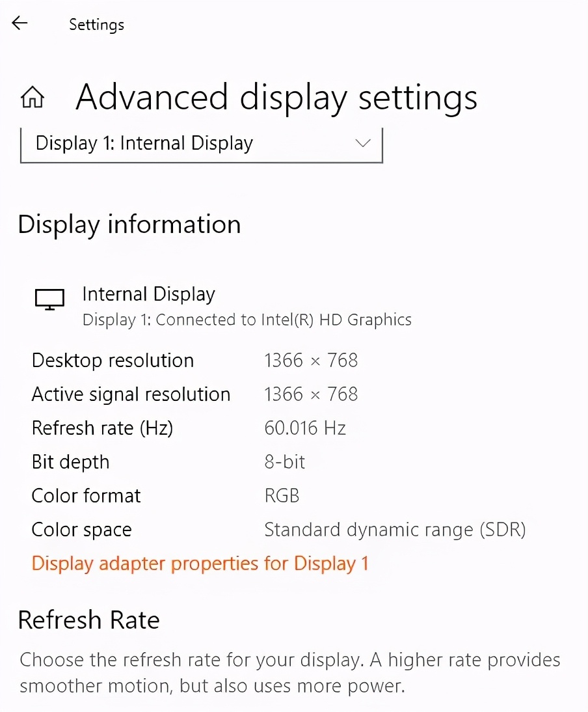Viewport: 588px width, 712px height.
Task: Select the Desktop resolution value 1366 x 768
Action: 311,360
